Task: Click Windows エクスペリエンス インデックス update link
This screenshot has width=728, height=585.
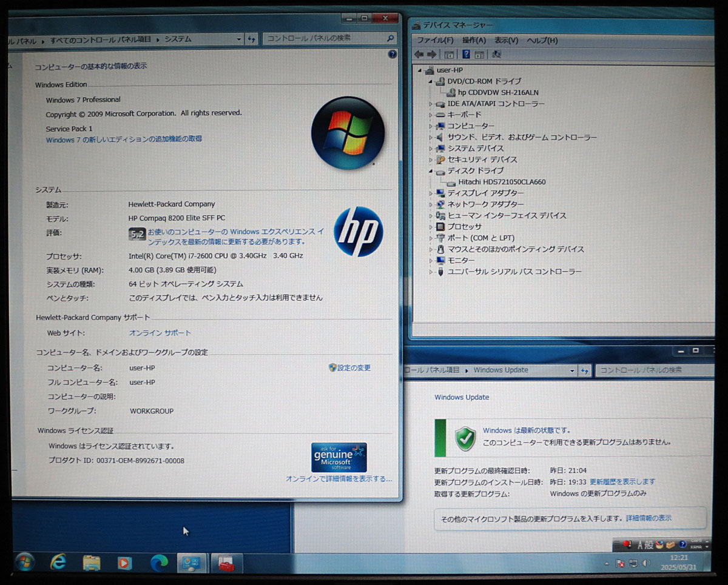Action: 237,236
